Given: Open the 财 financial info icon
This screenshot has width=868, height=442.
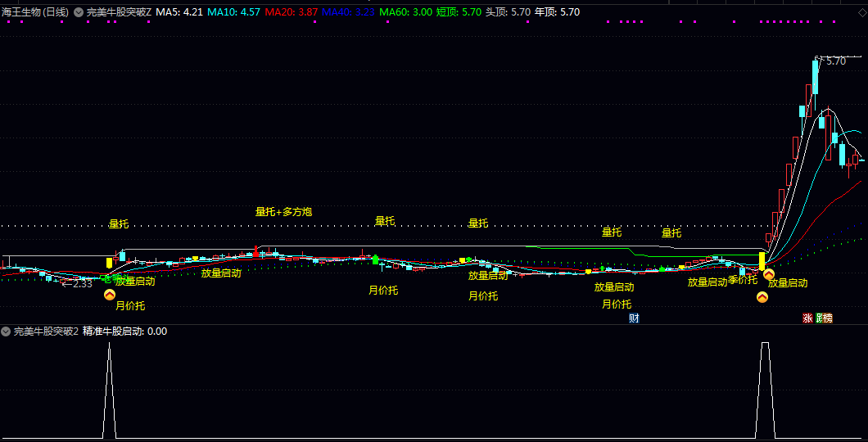Looking at the screenshot, I should click(634, 318).
